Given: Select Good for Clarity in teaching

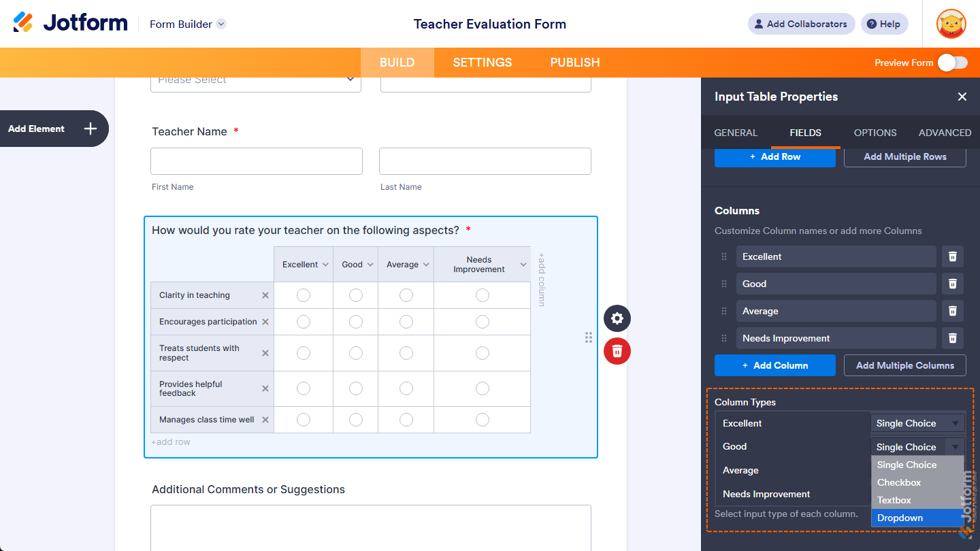Looking at the screenshot, I should (356, 295).
